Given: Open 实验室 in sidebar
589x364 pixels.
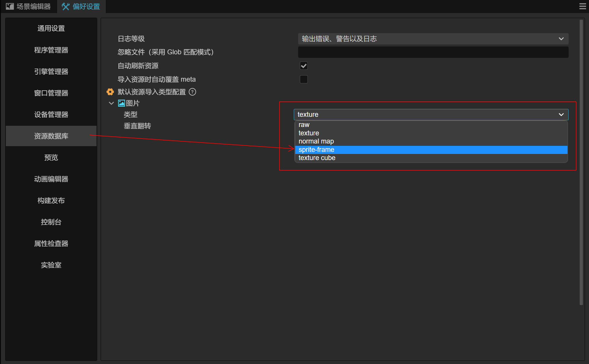Looking at the screenshot, I should [51, 265].
